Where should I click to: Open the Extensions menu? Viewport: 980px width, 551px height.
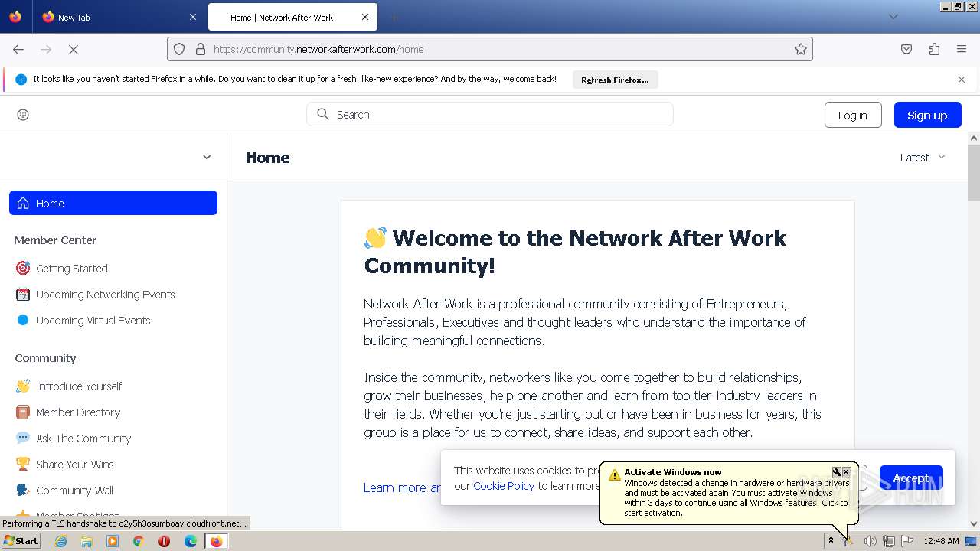pos(934,49)
